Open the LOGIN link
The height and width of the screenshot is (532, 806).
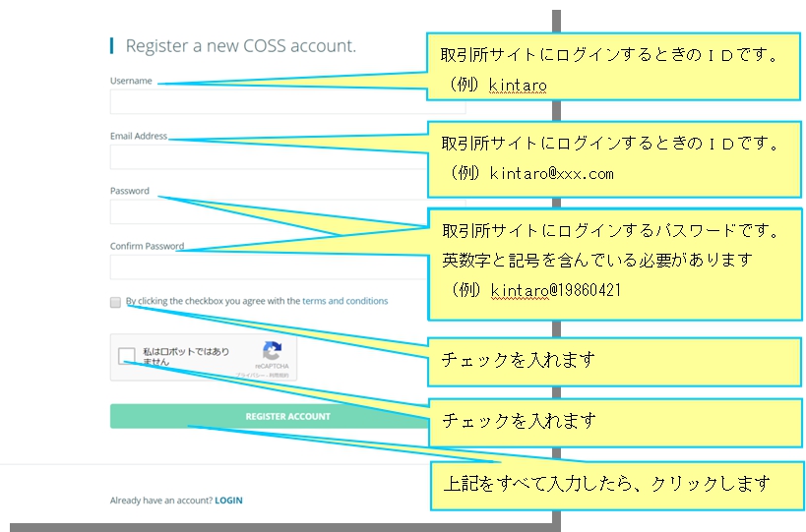click(228, 501)
